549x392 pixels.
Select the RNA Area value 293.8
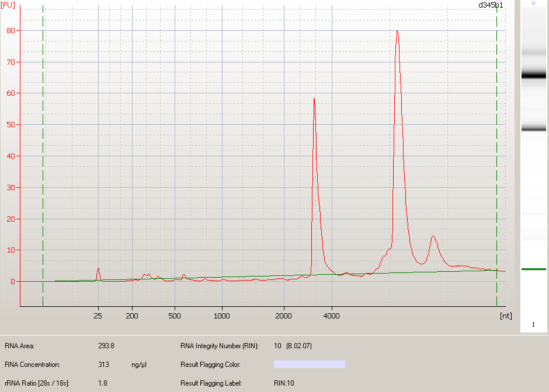pyautogui.click(x=106, y=346)
